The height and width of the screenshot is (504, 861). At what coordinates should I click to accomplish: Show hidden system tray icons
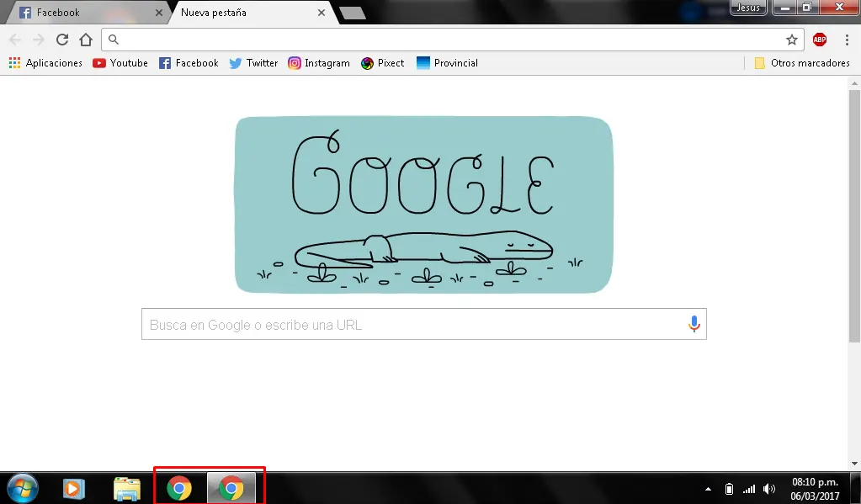click(x=708, y=489)
